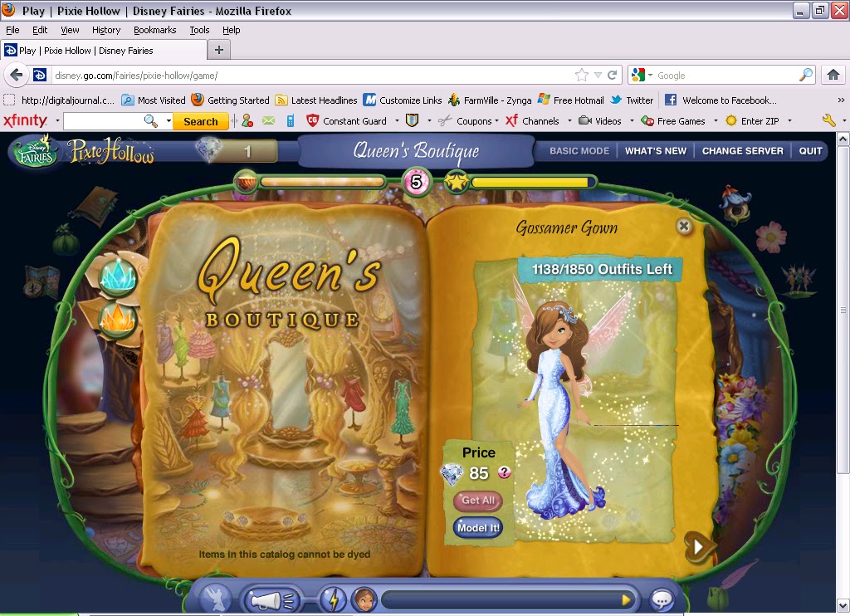The image size is (850, 616).
Task: Click the Get All button
Action: coord(477,500)
